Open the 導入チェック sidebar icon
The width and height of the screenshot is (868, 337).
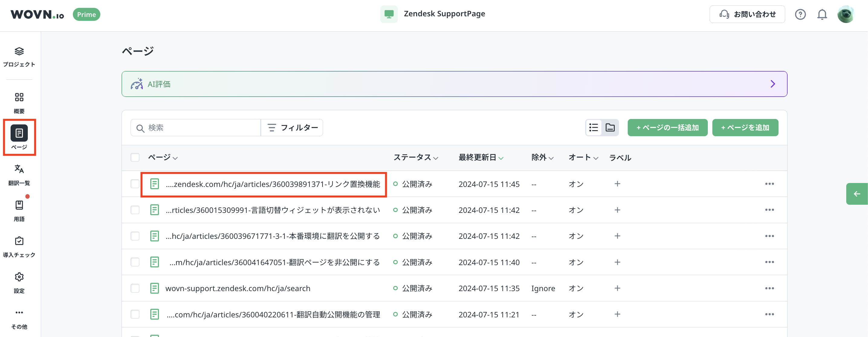(x=19, y=241)
